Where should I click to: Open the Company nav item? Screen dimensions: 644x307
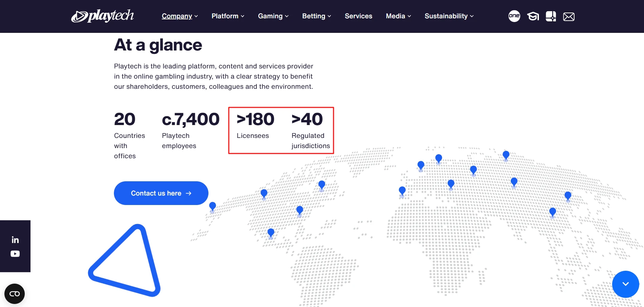pos(177,16)
